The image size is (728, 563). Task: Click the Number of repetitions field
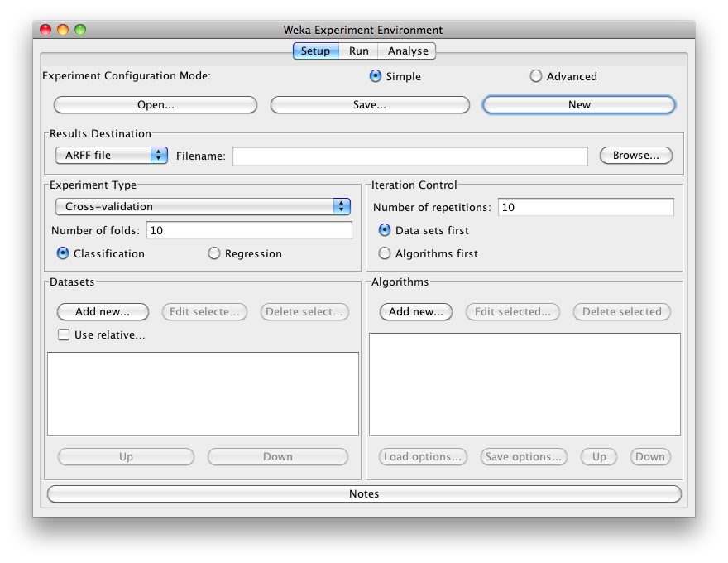(x=586, y=207)
